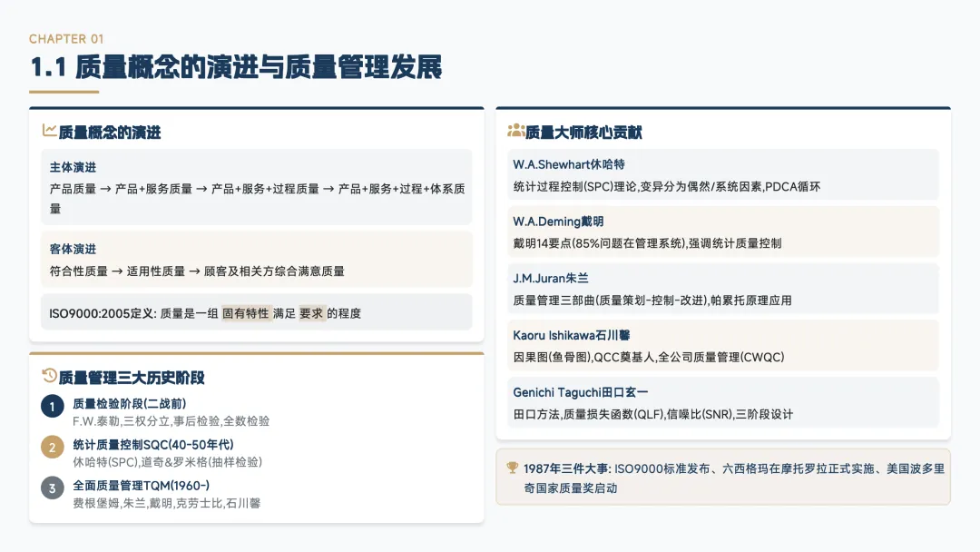Click the 戴明14要点 description line

coord(648,243)
